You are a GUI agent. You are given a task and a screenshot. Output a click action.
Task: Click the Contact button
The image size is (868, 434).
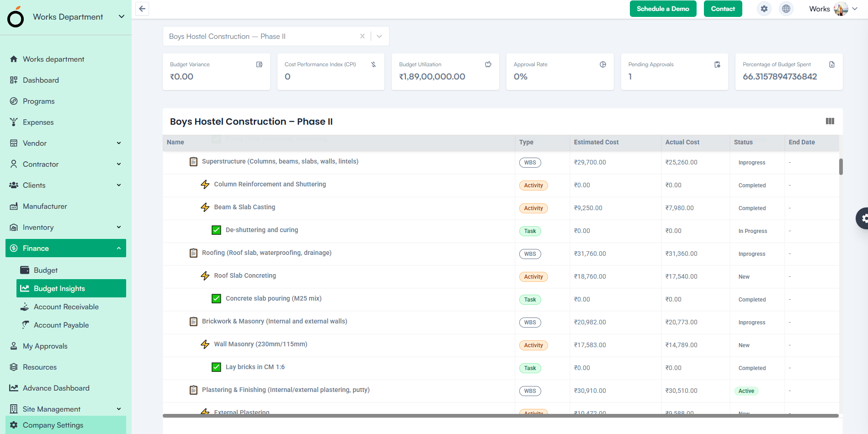[723, 9]
